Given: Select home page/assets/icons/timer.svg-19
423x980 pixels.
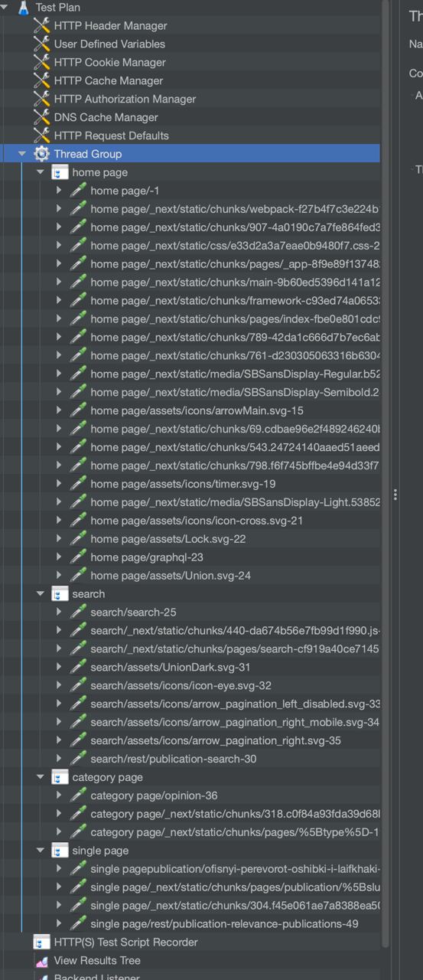Looking at the screenshot, I should click(x=183, y=484).
